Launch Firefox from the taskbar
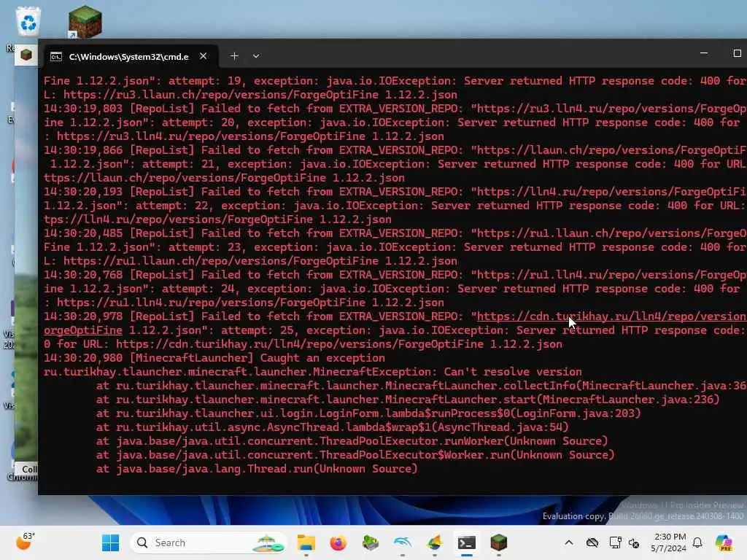747x560 pixels. click(x=338, y=542)
